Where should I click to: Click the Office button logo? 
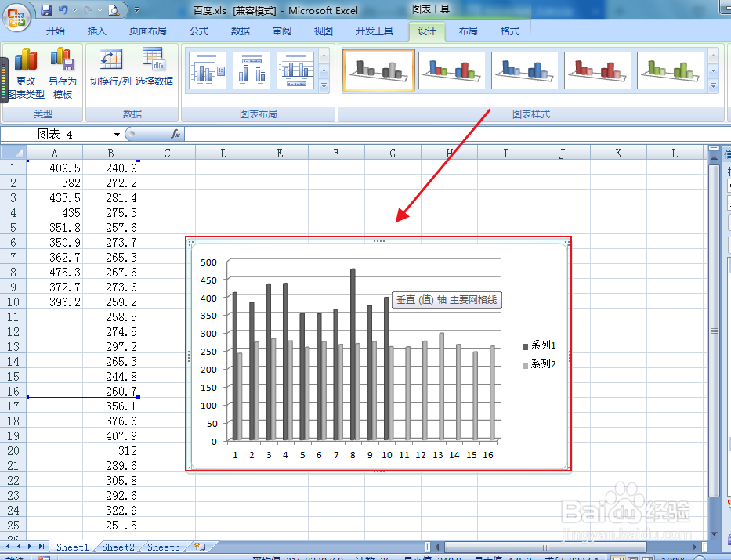pos(16,16)
